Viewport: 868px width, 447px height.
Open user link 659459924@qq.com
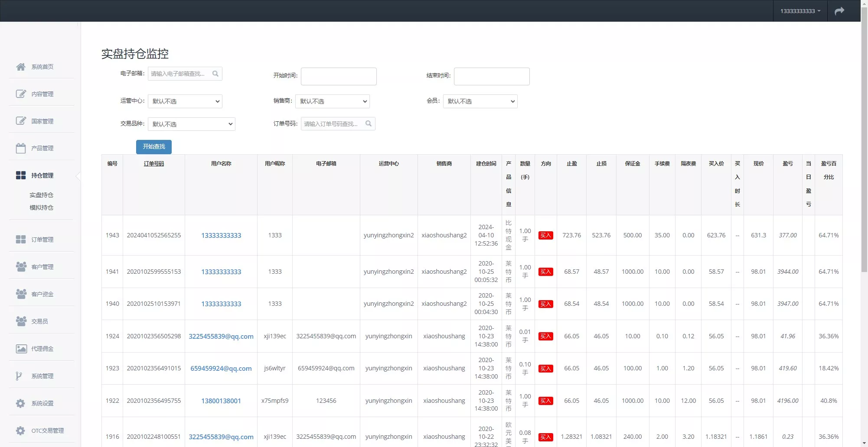(x=221, y=369)
